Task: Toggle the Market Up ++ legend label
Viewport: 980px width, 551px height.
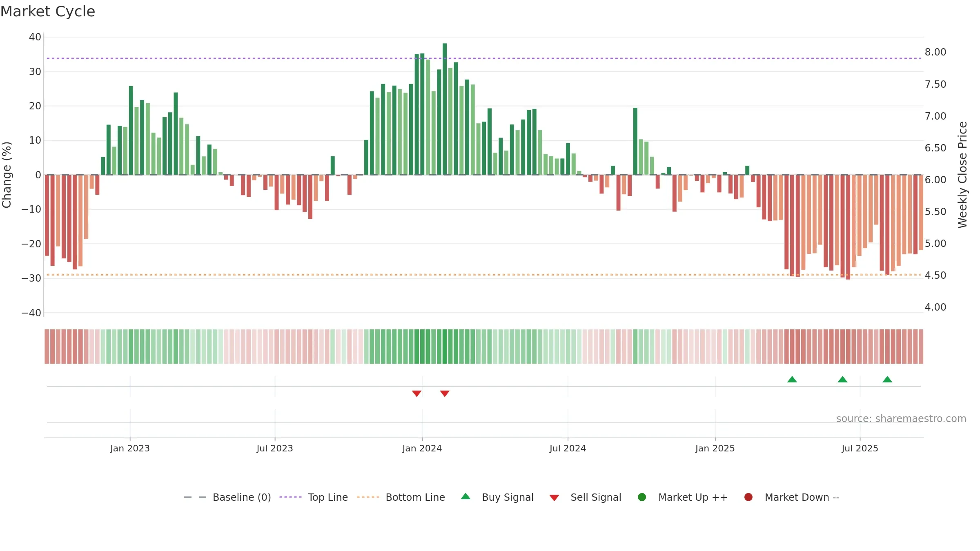Action: pos(693,497)
